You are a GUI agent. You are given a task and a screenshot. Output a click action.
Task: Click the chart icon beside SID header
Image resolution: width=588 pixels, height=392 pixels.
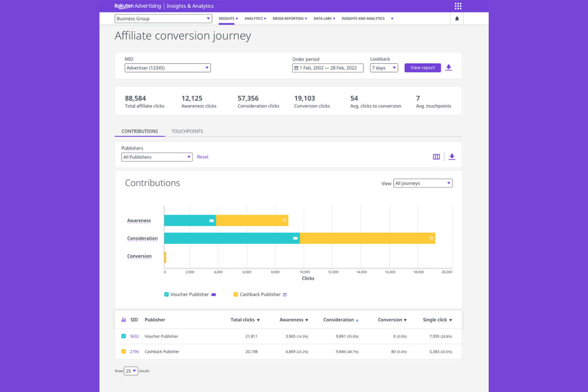pos(124,320)
